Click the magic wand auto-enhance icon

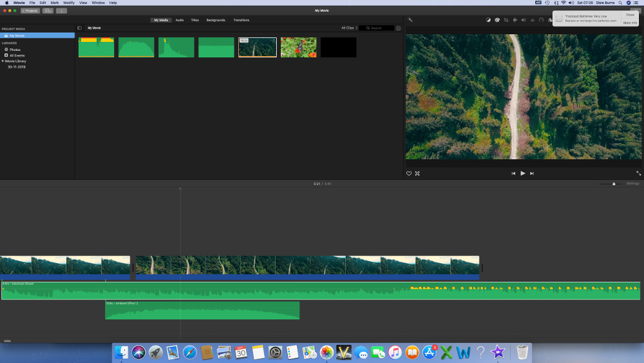pyautogui.click(x=410, y=20)
